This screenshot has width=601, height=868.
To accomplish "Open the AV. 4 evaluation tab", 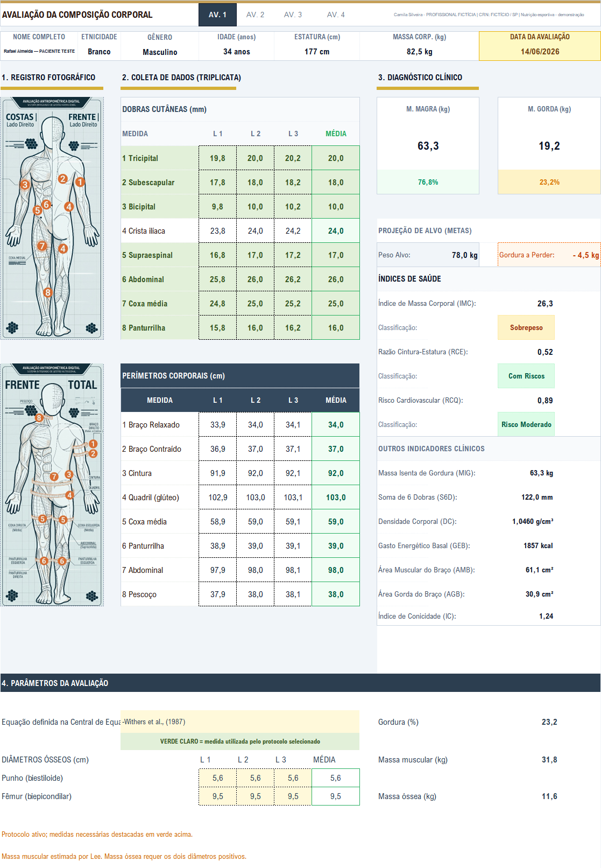I will 336,15.
